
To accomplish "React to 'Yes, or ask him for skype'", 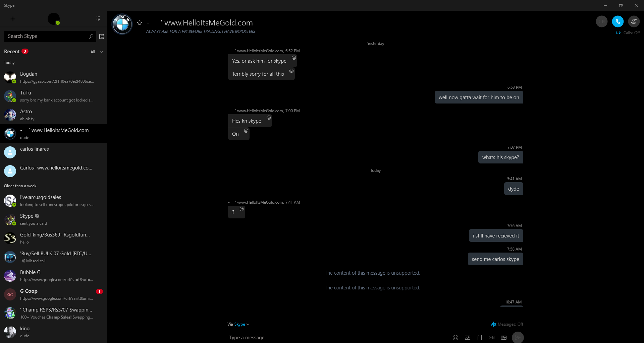I will [294, 58].
